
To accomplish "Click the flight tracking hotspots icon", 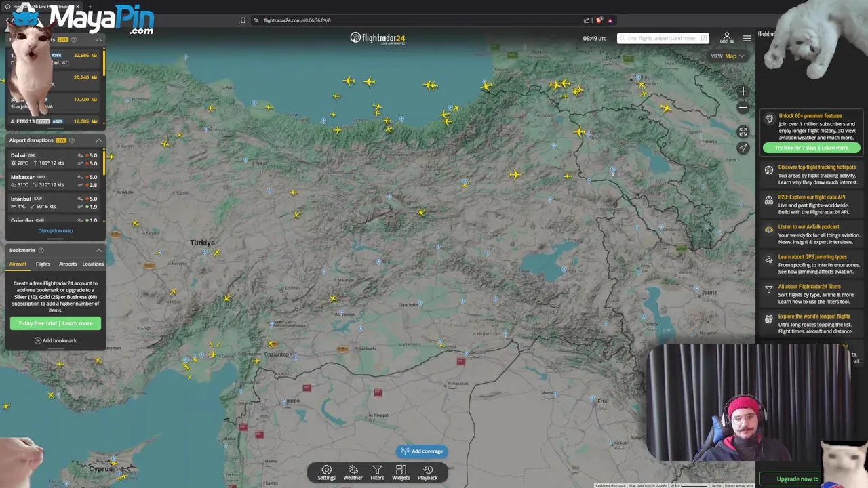I will pos(769,170).
